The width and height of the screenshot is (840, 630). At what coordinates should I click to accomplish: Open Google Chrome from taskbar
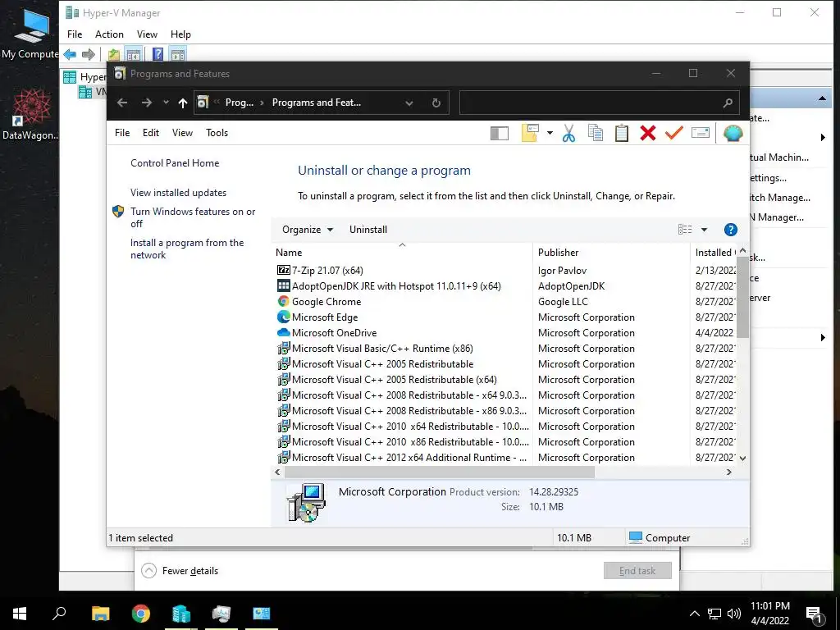point(141,614)
